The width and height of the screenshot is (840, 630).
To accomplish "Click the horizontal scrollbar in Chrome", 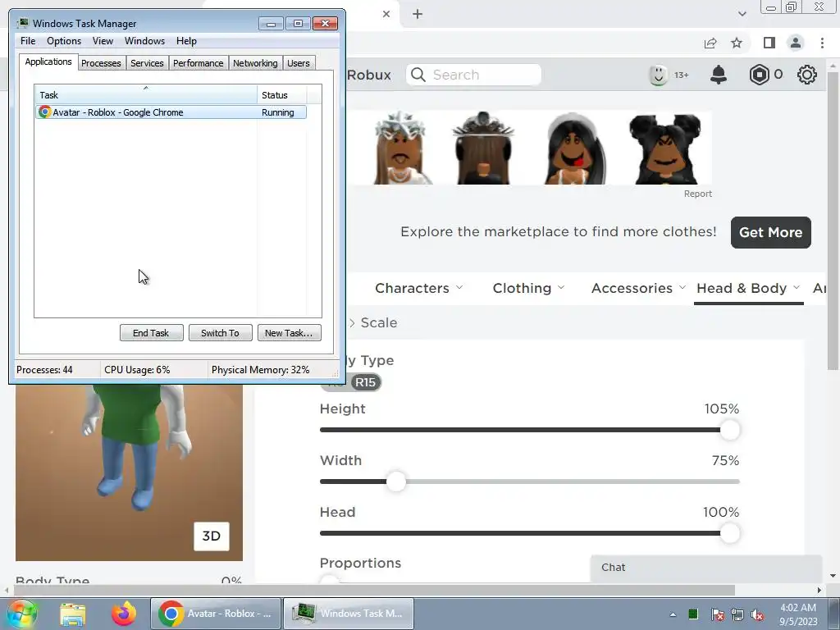I will point(374,590).
